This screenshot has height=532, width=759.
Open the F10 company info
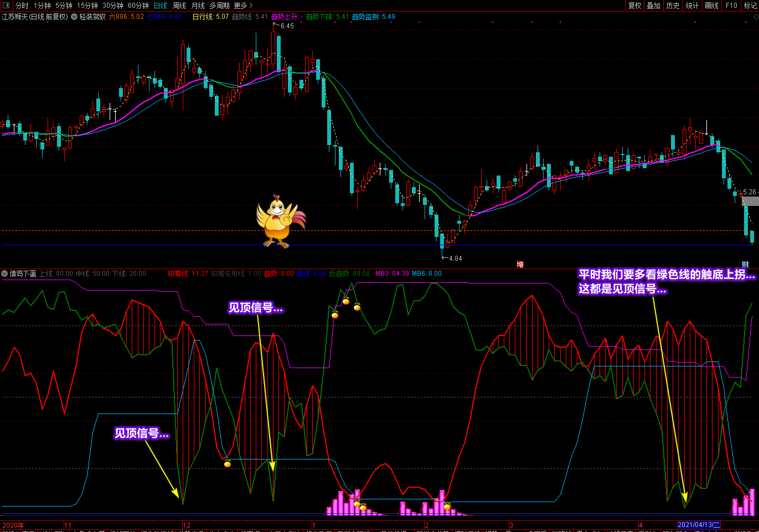pos(731,6)
